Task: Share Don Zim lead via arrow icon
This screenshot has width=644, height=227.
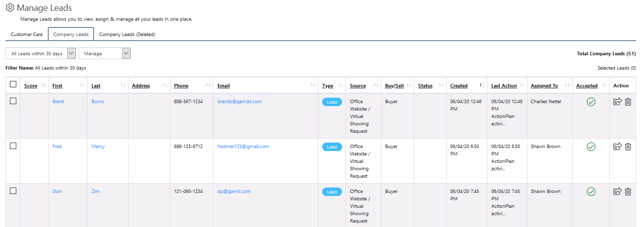Action: point(617,191)
